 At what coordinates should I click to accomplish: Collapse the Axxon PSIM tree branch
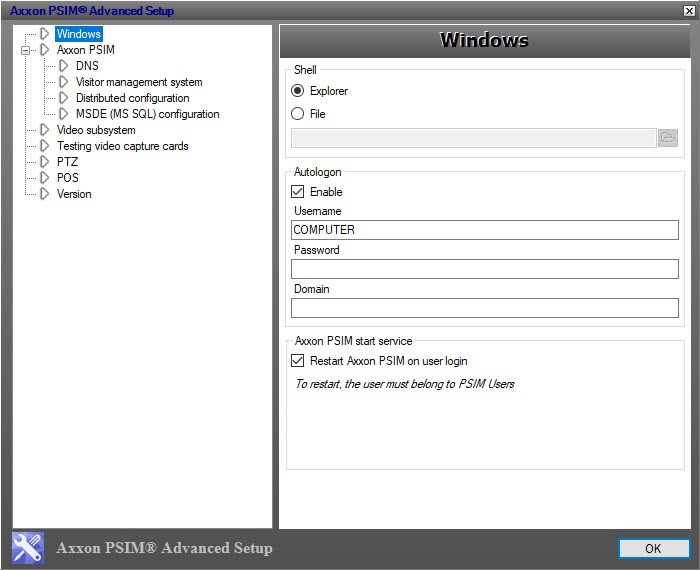[x=25, y=50]
